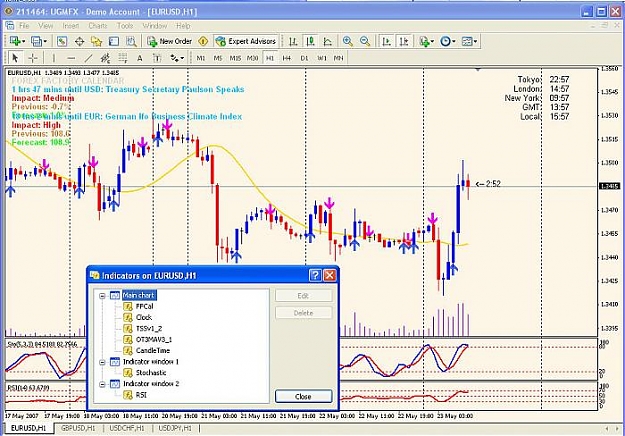625x436 pixels.
Task: Select the Vertical Line drawing tool
Action: pos(53,58)
